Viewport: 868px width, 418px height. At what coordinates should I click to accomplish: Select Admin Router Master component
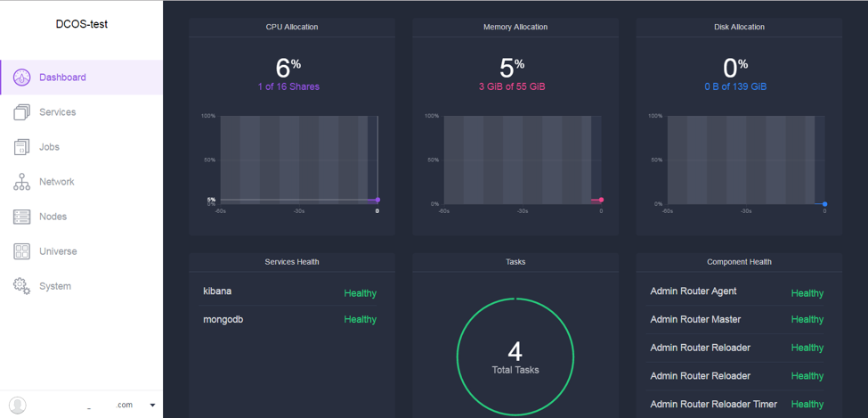(x=695, y=319)
